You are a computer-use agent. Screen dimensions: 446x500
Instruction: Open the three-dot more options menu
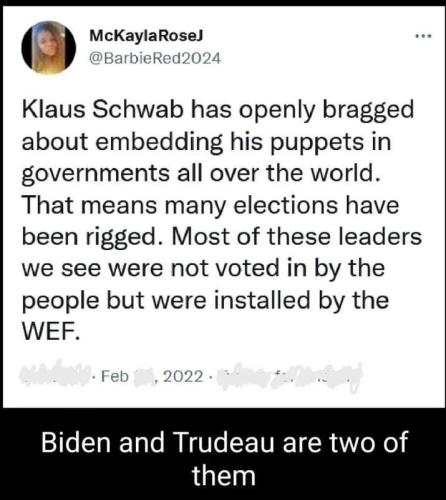tap(423, 36)
